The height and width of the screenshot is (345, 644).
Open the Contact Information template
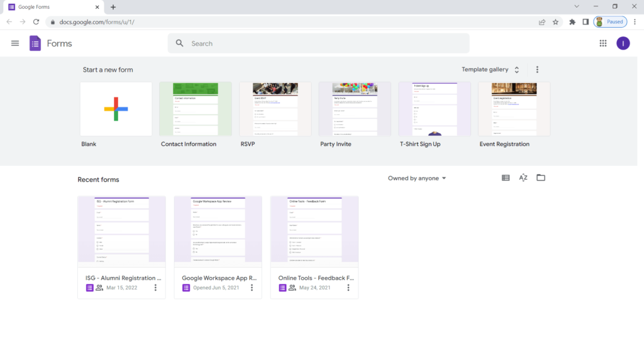(196, 109)
